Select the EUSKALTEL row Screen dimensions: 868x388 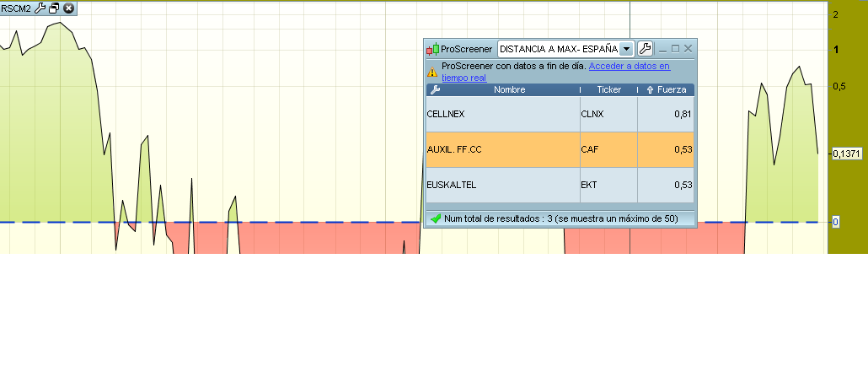tap(560, 185)
